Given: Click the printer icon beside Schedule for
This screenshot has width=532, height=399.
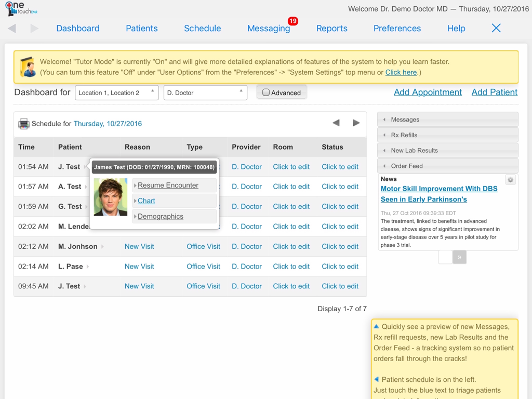Looking at the screenshot, I should coord(23,124).
